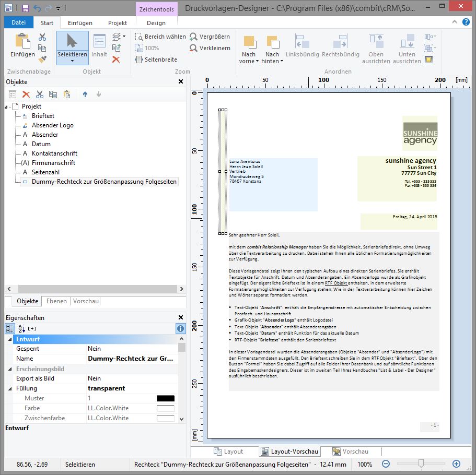Click the Bereich wählen button

coord(160,37)
